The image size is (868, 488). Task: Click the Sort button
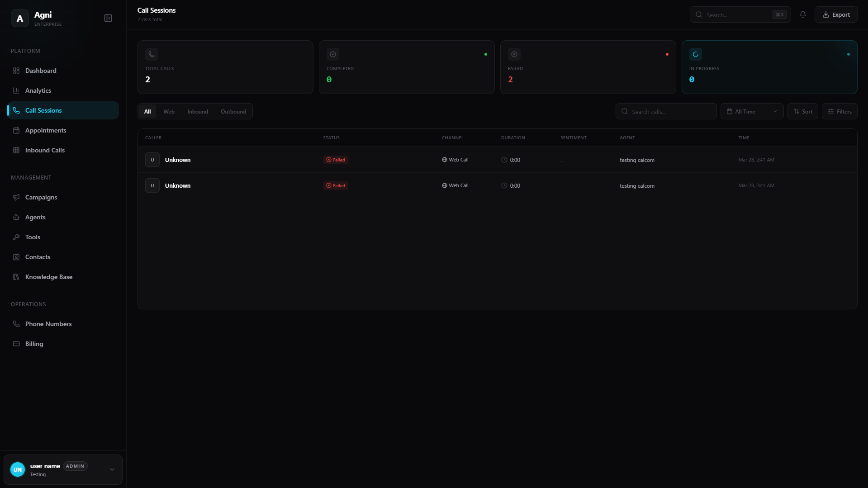803,111
